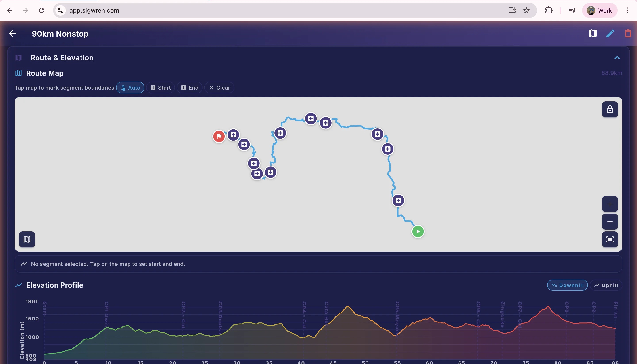Viewport: 637px width, 364px height.
Task: Click a checkpoint marker on the route
Action: tap(311, 118)
